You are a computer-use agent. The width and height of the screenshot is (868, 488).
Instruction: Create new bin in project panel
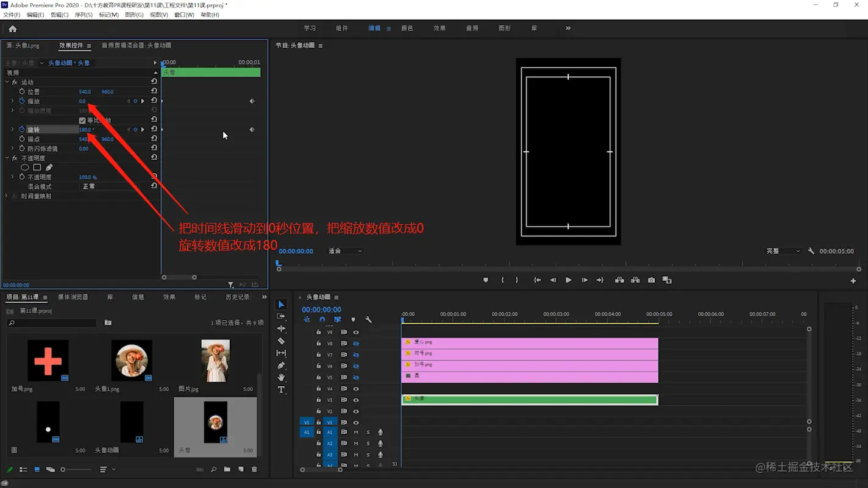click(227, 470)
